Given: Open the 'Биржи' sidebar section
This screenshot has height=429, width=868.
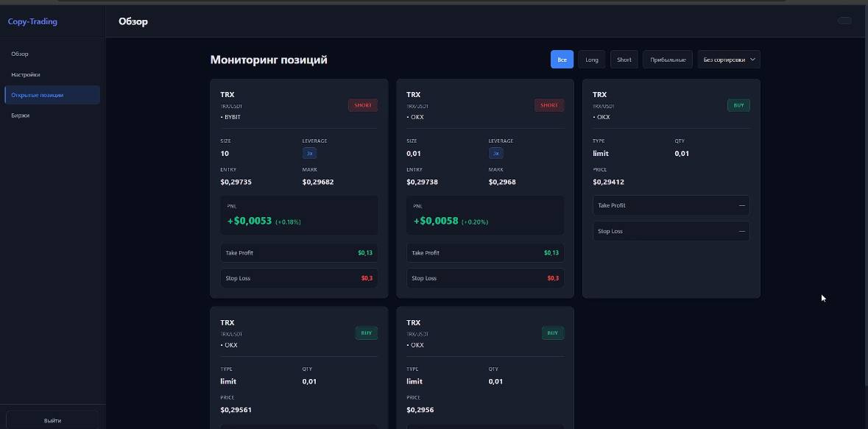Looking at the screenshot, I should click(52, 115).
